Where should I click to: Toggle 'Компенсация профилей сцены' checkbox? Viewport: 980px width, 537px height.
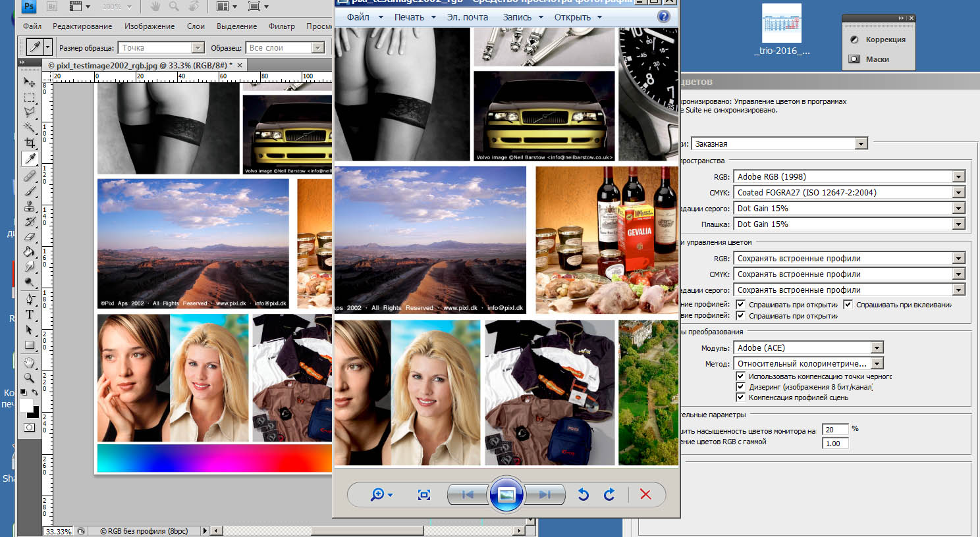click(x=740, y=397)
